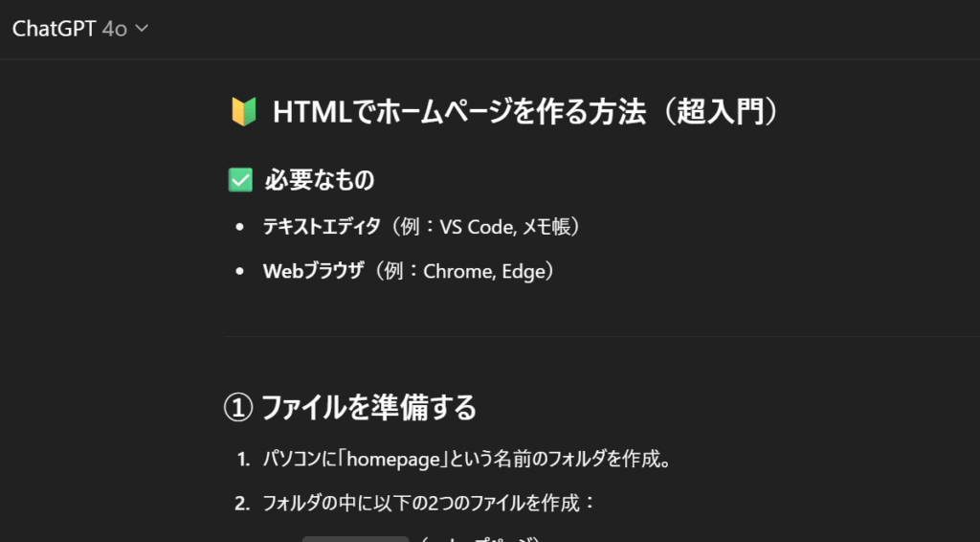The width and height of the screenshot is (980, 542).
Task: Click the bold Webブラウザ bullet text
Action: pyautogui.click(x=314, y=271)
